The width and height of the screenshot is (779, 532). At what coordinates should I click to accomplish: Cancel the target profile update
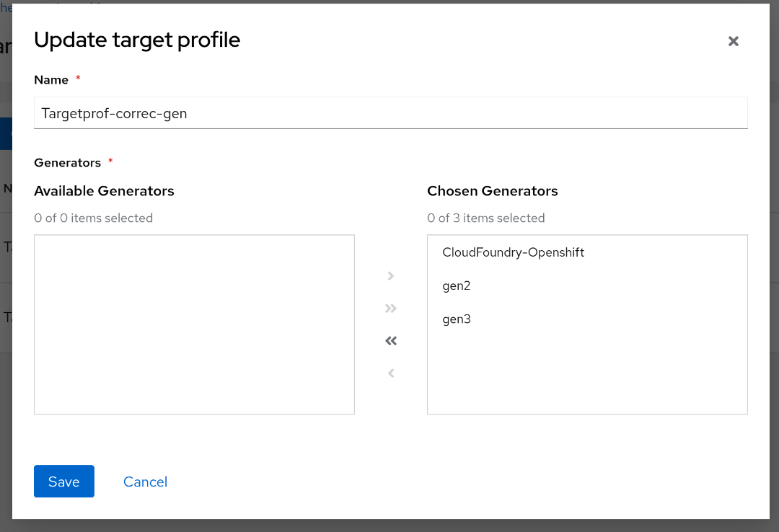(145, 482)
